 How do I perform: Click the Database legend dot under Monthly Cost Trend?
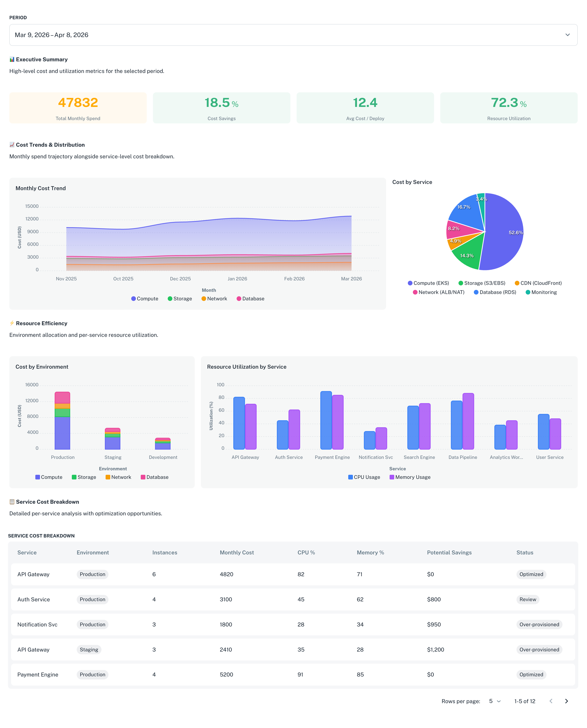[x=239, y=298]
